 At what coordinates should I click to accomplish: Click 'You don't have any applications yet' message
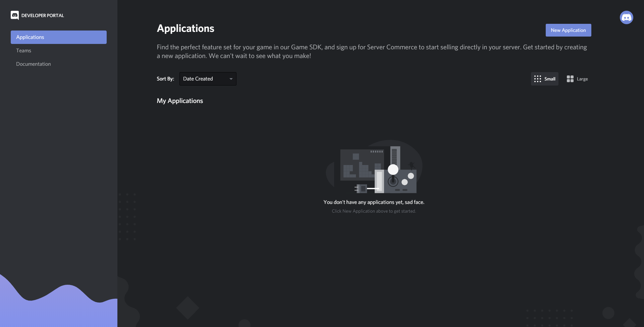click(x=374, y=202)
